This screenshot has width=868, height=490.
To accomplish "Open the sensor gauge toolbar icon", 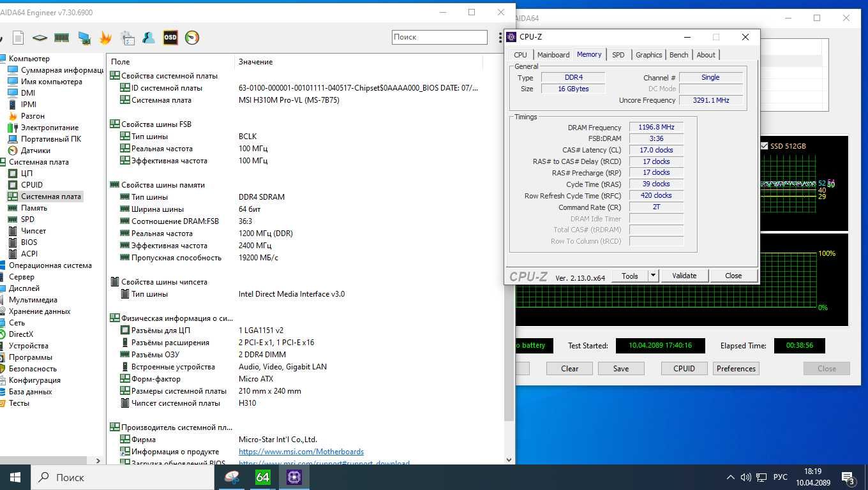I will click(x=191, y=38).
